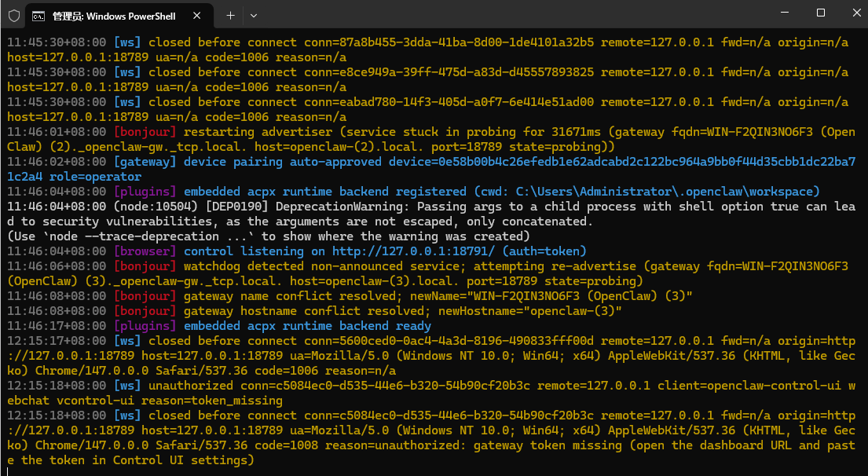Click conn id 'conn=e8ce949a-39ff-475d-a83d-d45557893825'
The width and height of the screenshot is (868, 476).
(x=449, y=72)
